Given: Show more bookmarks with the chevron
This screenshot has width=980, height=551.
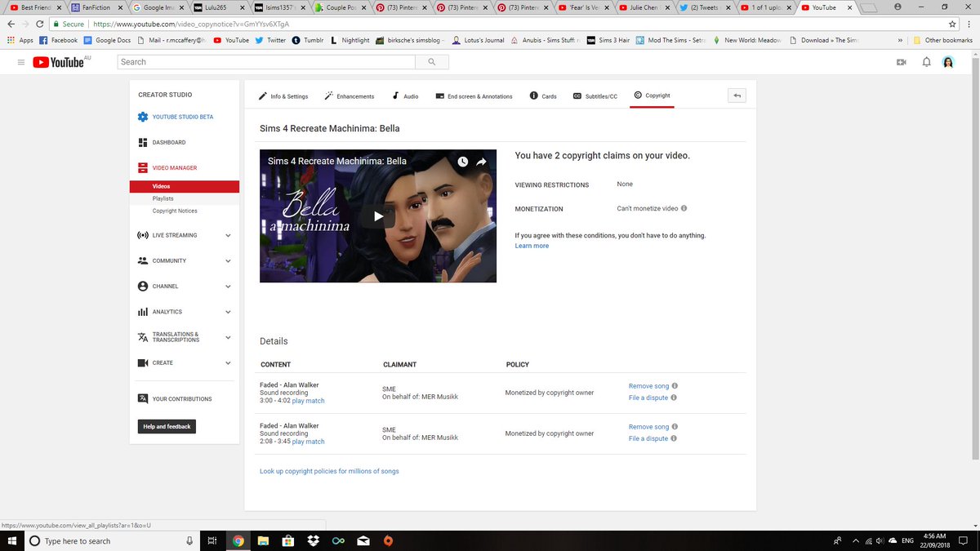Looking at the screenshot, I should click(x=900, y=40).
